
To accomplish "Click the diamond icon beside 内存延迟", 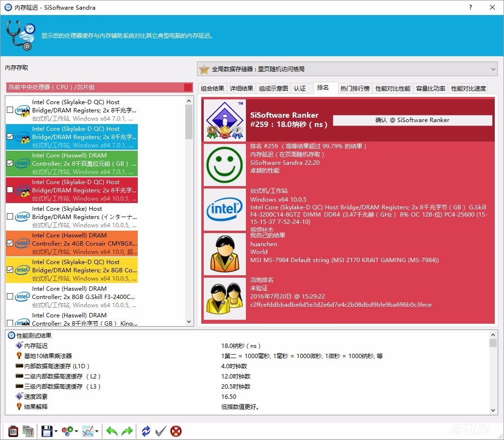I will 19,346.
